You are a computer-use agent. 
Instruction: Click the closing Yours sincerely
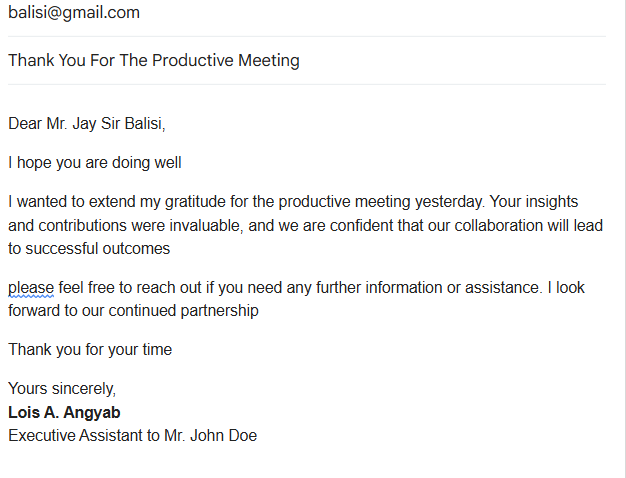62,388
